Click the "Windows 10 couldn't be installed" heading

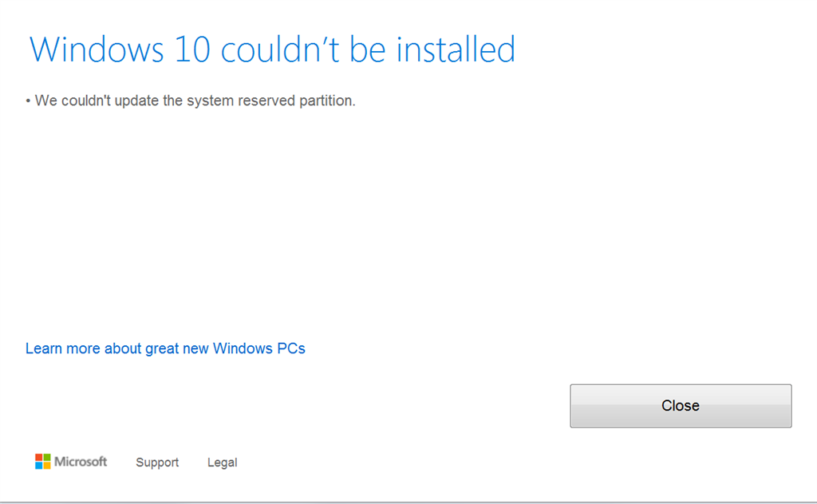[x=272, y=50]
